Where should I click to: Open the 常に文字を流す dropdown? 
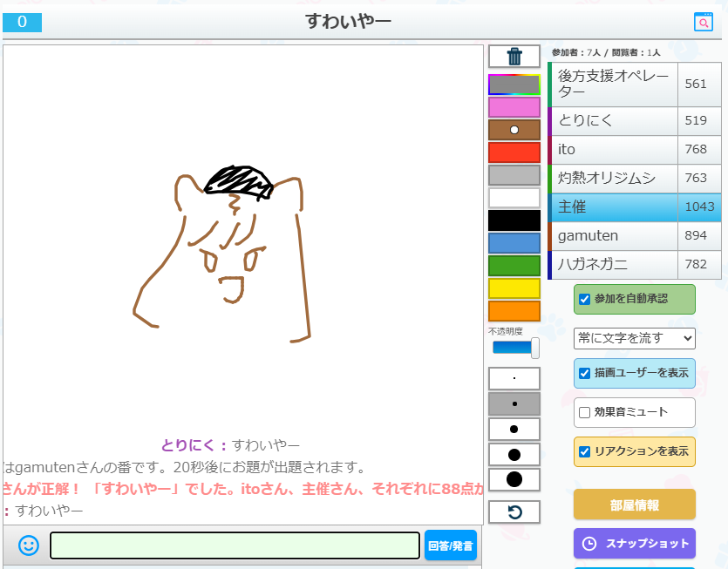click(x=634, y=338)
